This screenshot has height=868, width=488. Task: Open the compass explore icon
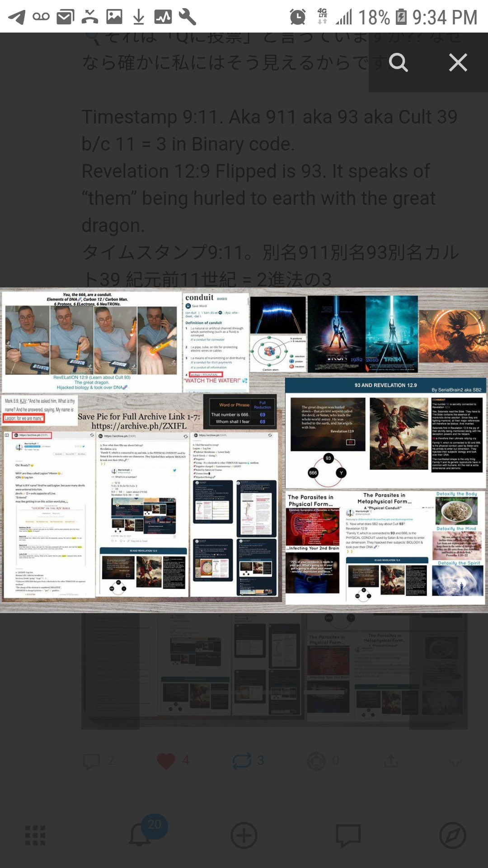pyautogui.click(x=452, y=835)
